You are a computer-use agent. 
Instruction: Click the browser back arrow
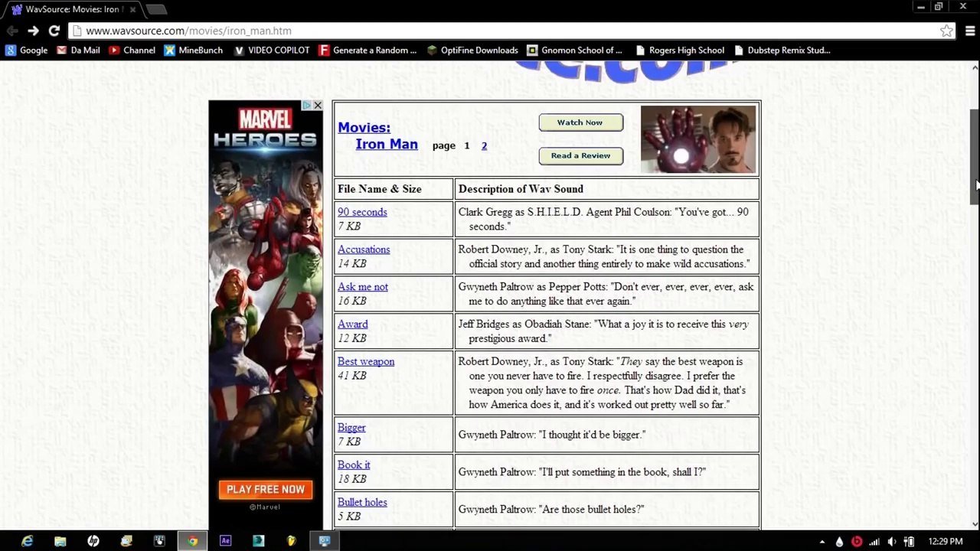coord(12,31)
